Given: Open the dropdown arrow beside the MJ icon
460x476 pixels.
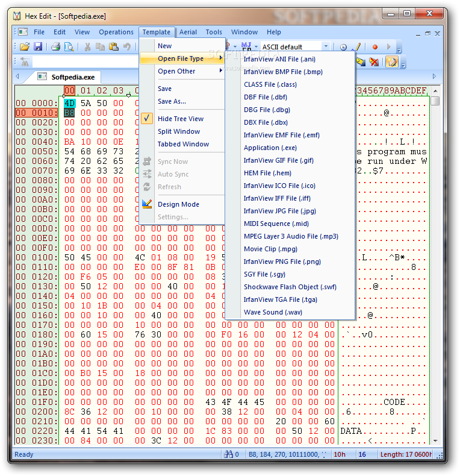Looking at the screenshot, I should click(256, 47).
